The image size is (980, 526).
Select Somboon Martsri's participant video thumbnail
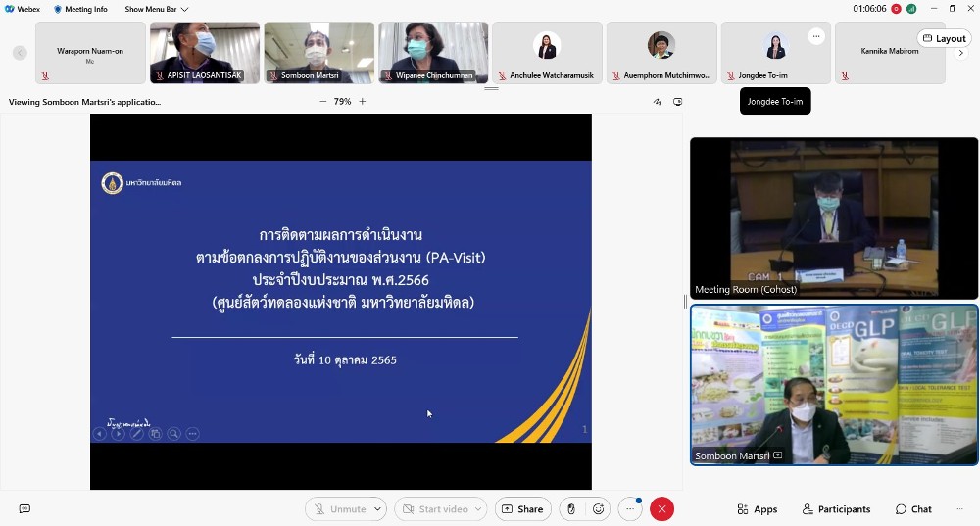(318, 53)
